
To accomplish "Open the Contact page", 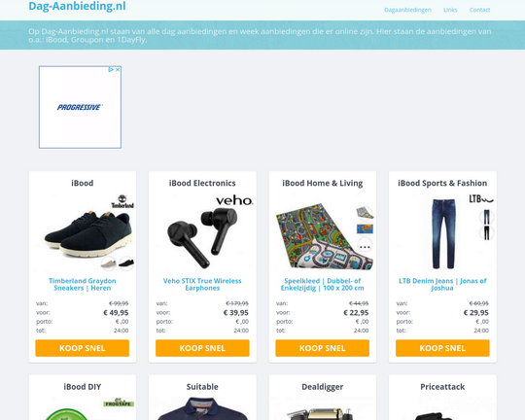I will (479, 10).
